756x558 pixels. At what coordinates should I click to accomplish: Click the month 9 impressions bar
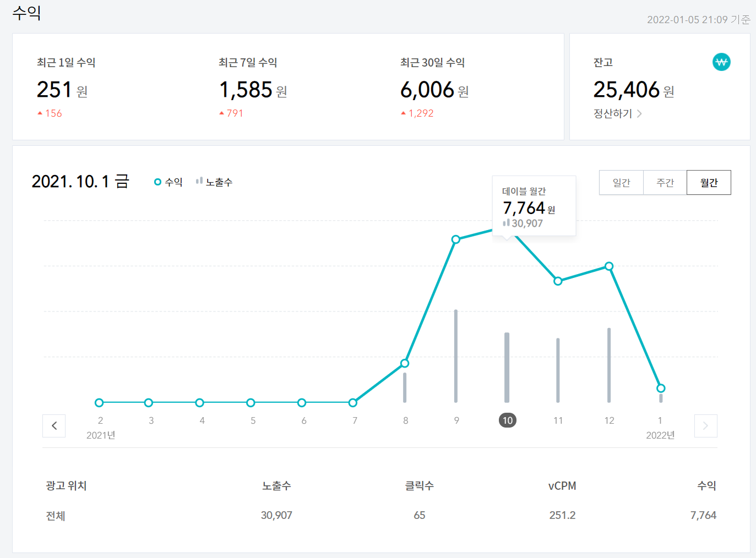[x=456, y=358]
